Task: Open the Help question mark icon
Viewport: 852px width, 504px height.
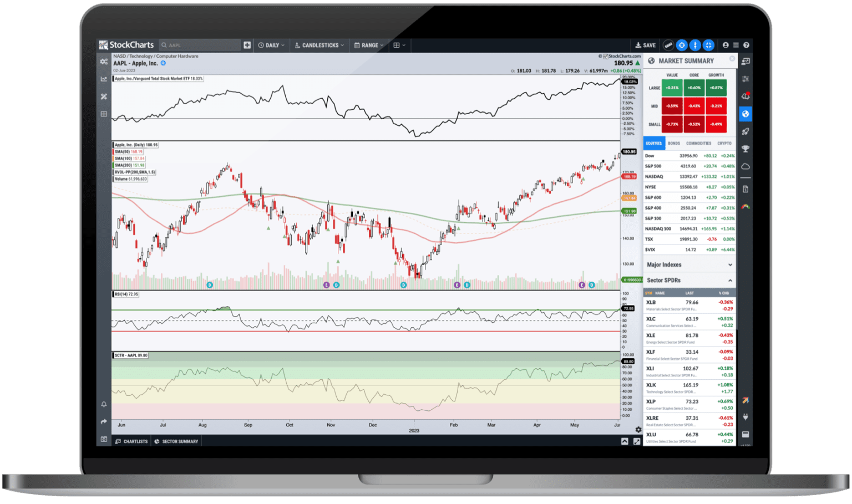Action: (746, 45)
